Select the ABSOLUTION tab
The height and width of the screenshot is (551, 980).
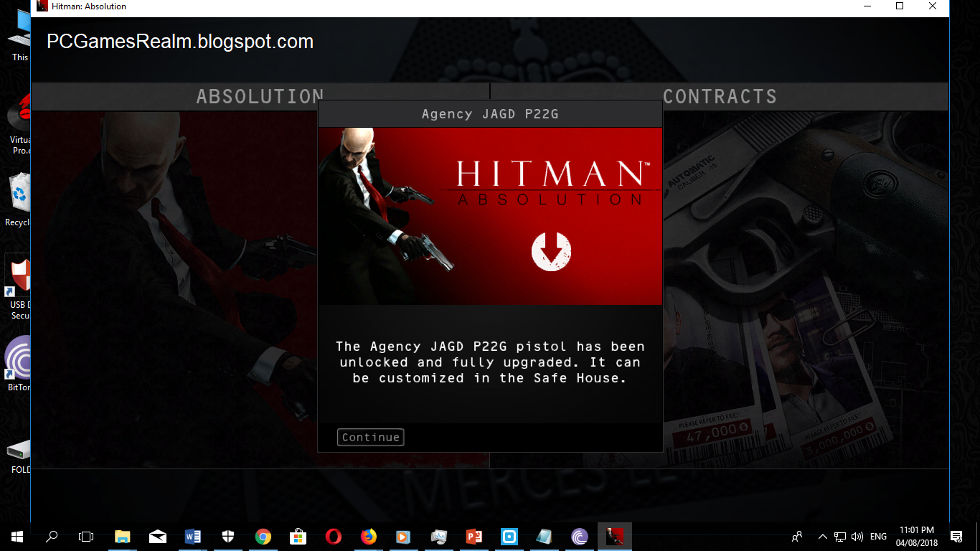point(260,97)
